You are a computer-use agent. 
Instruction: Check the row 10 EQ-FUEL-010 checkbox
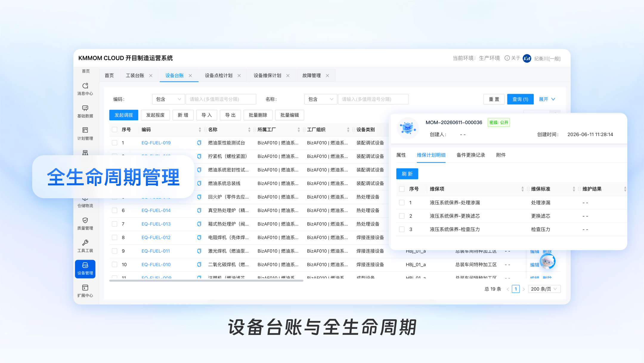[x=114, y=264]
